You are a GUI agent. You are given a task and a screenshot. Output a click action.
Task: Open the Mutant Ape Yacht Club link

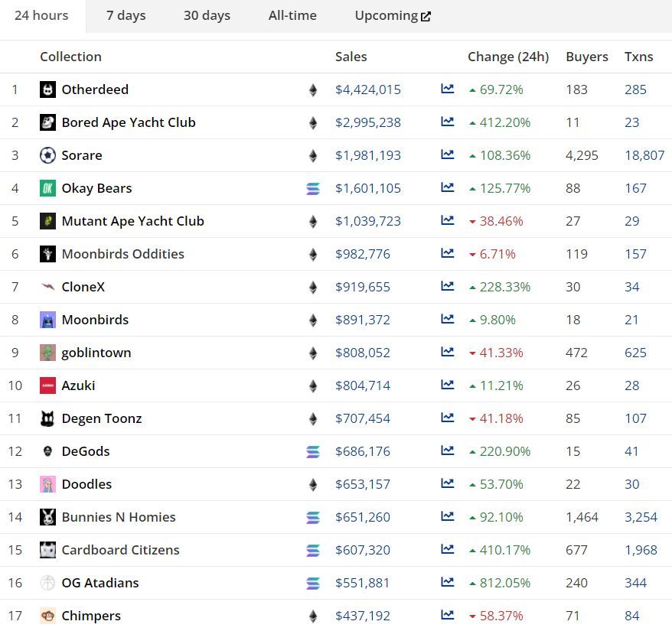coord(133,221)
